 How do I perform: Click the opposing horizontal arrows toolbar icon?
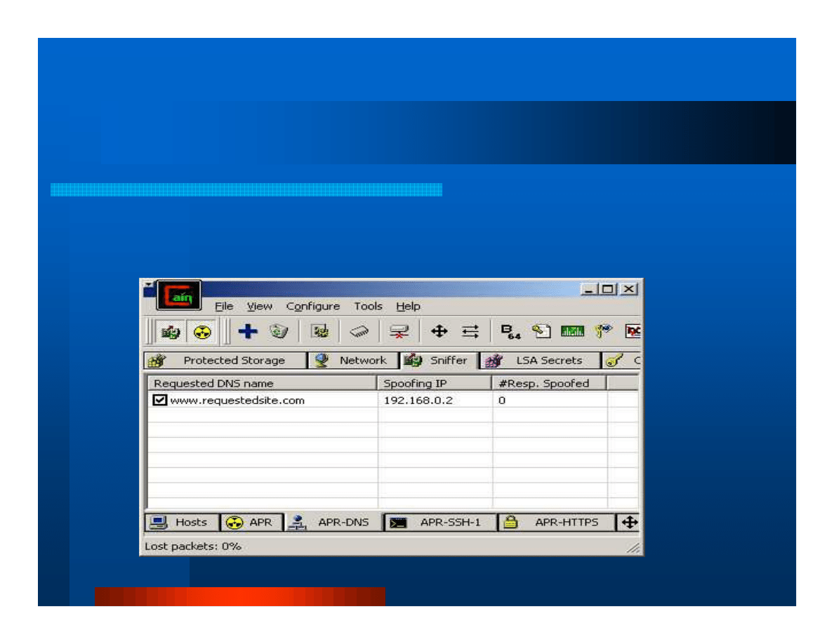[470, 331]
